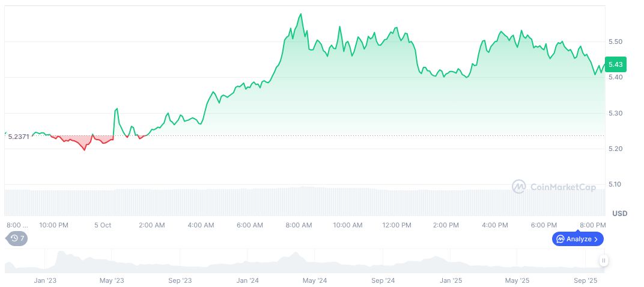Pick the 4:00 PM time axis label
The image size is (644, 287).
click(494, 225)
